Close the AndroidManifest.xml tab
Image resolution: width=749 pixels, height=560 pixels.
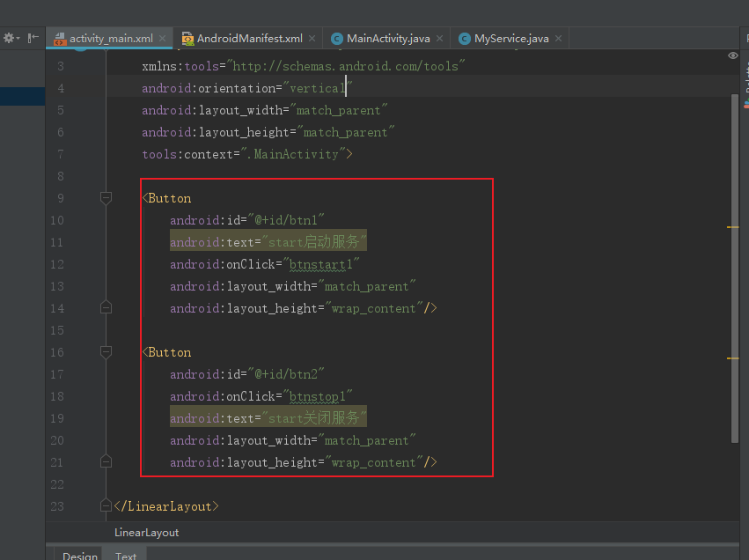pyautogui.click(x=312, y=38)
